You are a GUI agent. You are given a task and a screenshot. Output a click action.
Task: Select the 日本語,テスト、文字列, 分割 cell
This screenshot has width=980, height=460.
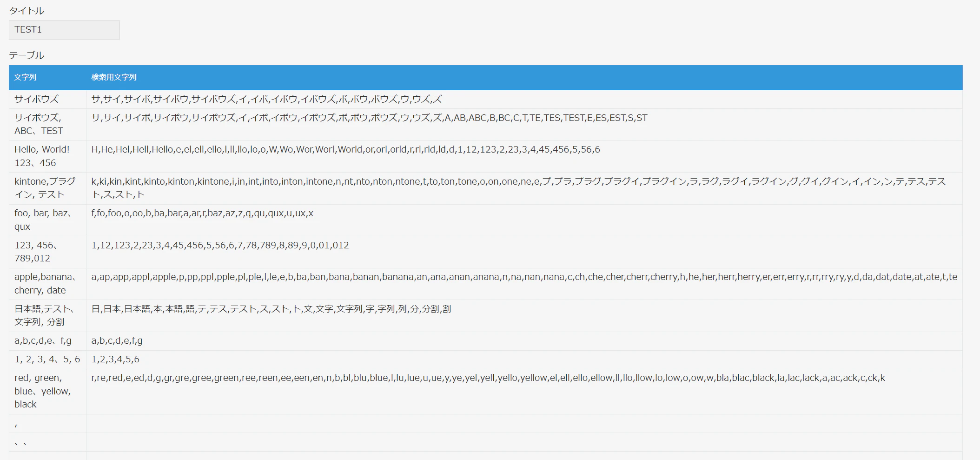pyautogui.click(x=47, y=315)
